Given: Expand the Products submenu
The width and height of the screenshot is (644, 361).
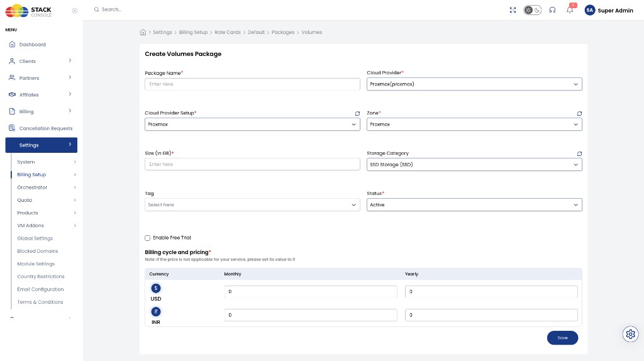Looking at the screenshot, I should [47, 213].
